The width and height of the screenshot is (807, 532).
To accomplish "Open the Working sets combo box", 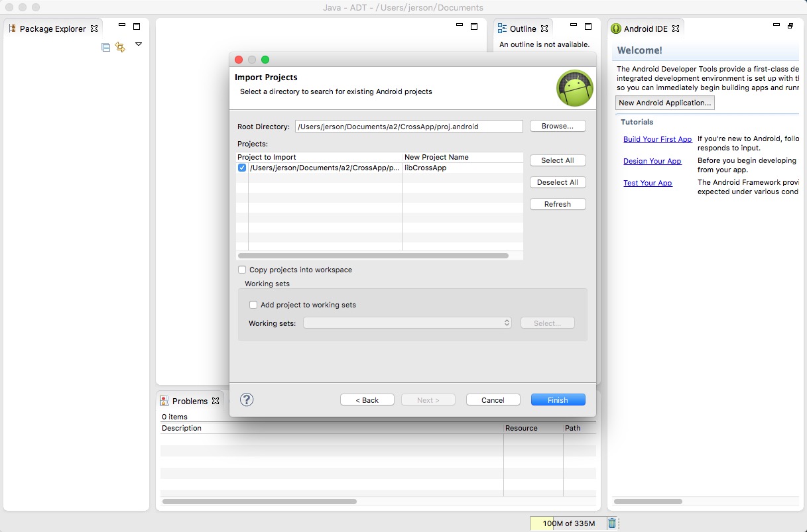I will coord(407,323).
